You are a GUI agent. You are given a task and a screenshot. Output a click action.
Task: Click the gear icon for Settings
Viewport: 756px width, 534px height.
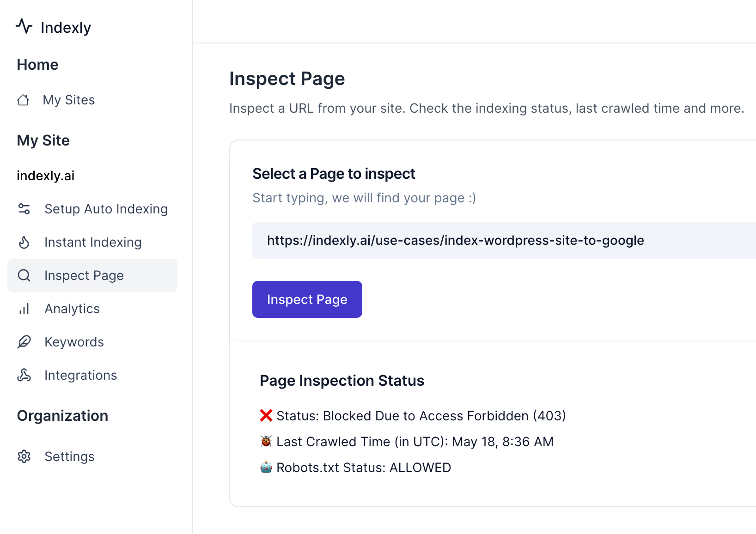coord(24,456)
